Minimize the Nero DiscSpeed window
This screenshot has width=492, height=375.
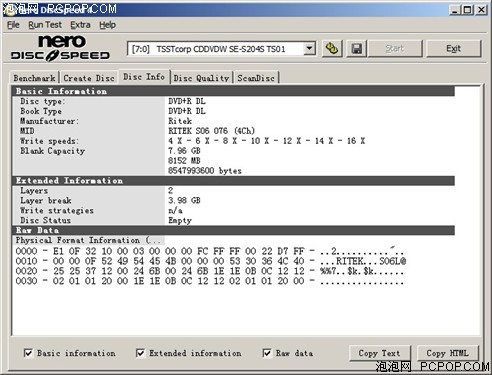pyautogui.click(x=455, y=10)
